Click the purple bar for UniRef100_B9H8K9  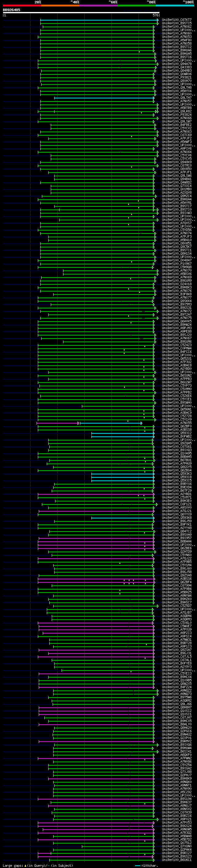click(x=101, y=778)
